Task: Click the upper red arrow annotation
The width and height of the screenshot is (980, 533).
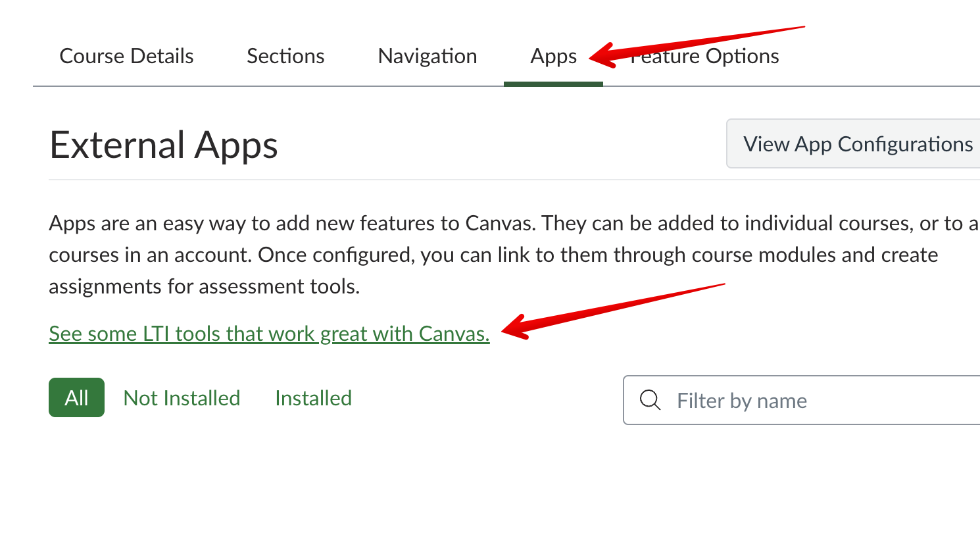Action: 697,45
